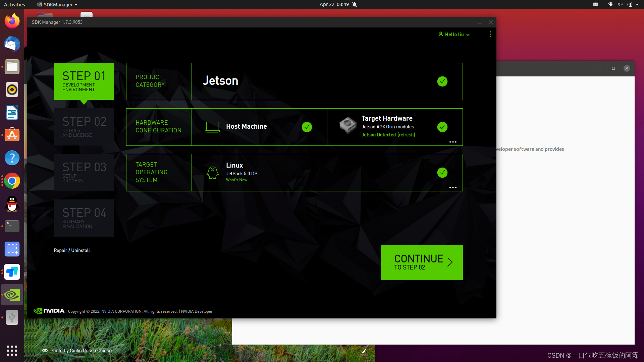644x362 pixels.
Task: Click the SDK Manager 1.7.3.9053 title text
Action: [x=57, y=22]
